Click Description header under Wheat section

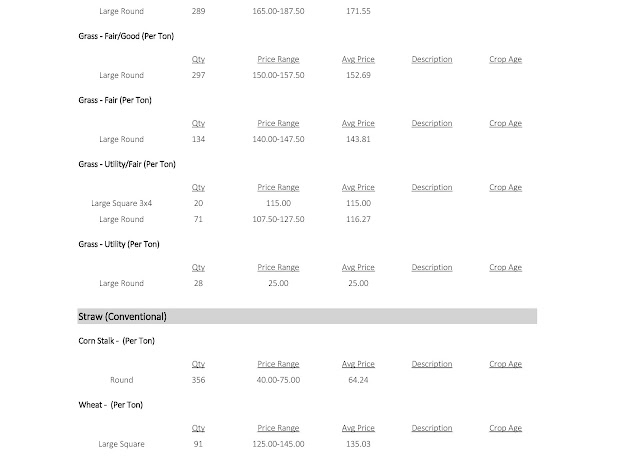(431, 428)
